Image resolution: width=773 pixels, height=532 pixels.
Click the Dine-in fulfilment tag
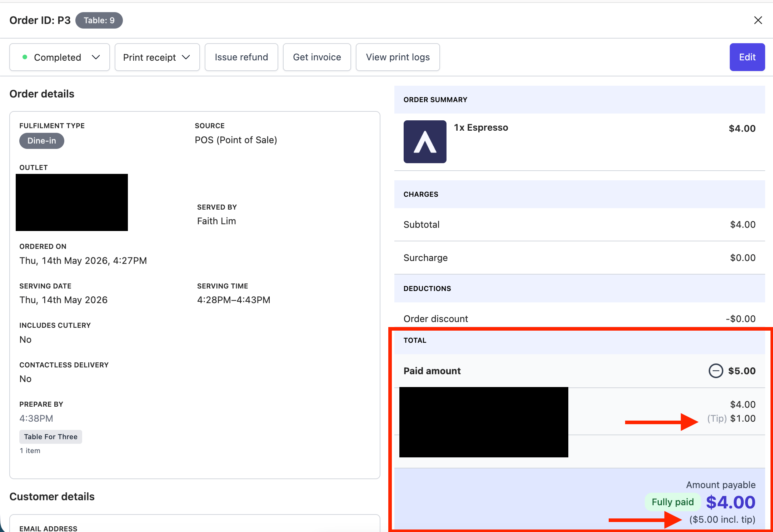tap(42, 141)
